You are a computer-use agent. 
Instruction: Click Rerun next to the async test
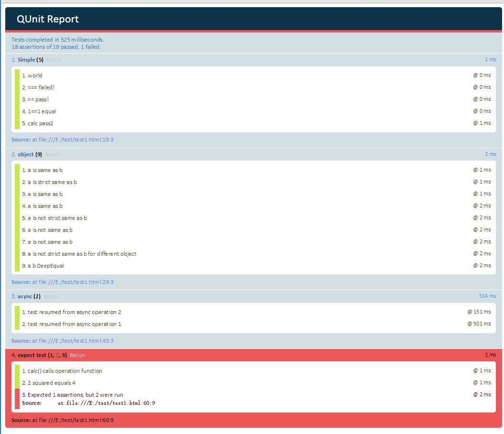(x=51, y=296)
